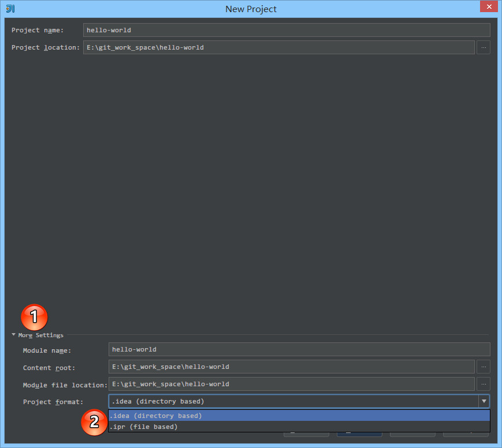Browse for the Project location folder
The width and height of the screenshot is (502, 448).
tap(484, 47)
